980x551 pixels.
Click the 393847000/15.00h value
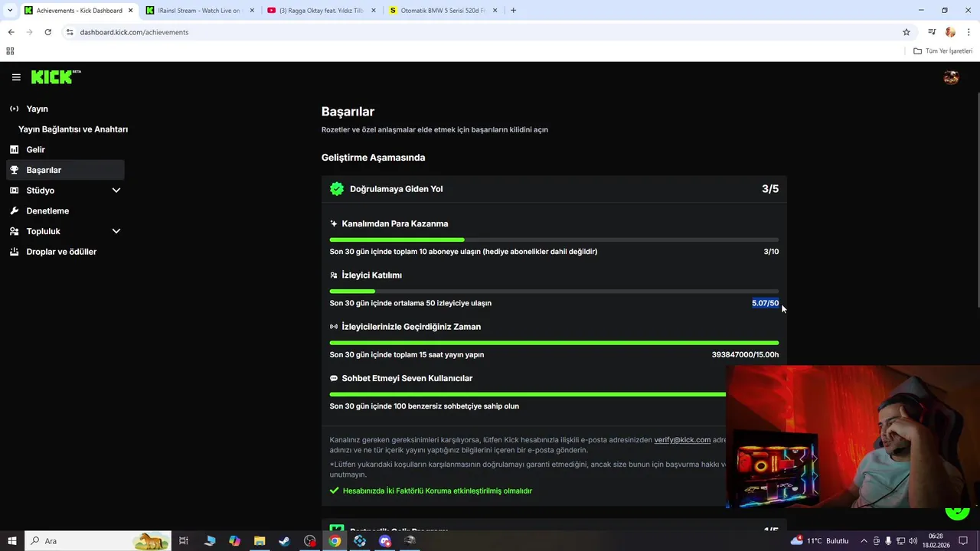pyautogui.click(x=745, y=355)
